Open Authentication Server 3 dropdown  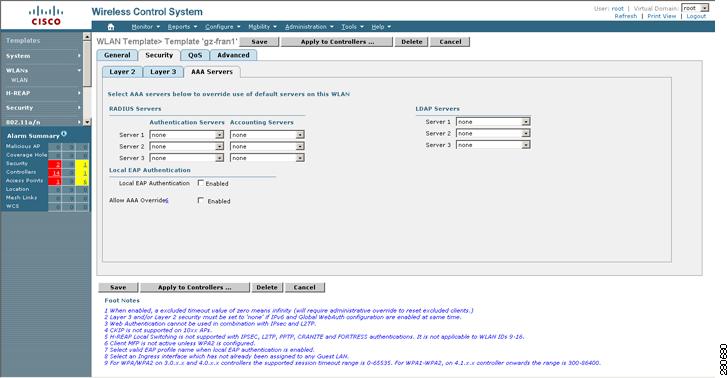(187, 158)
